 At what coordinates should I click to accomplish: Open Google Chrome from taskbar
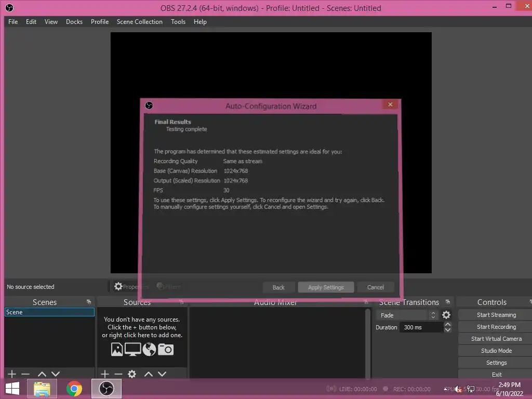(x=74, y=389)
